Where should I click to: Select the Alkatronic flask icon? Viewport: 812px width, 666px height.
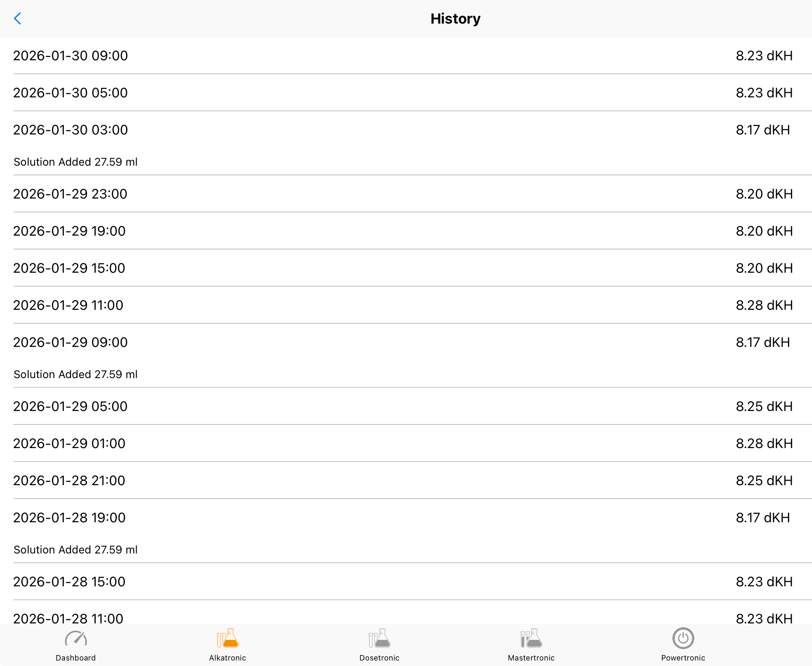tap(228, 639)
